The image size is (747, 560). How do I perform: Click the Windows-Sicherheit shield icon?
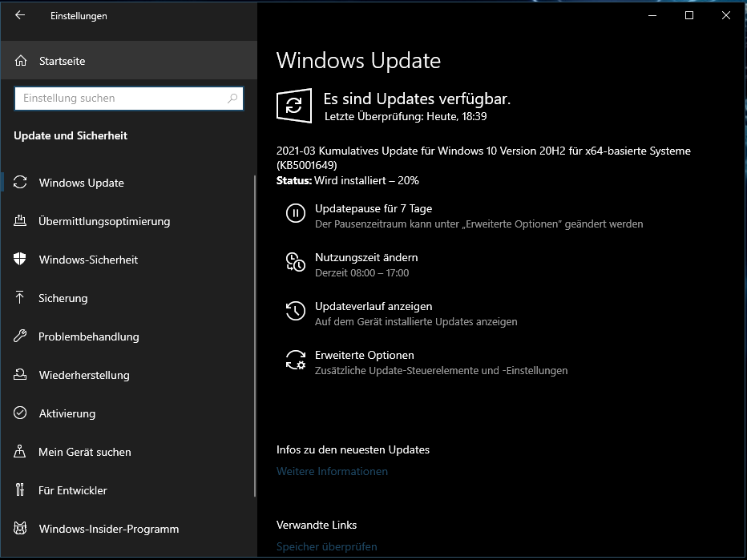coord(20,259)
